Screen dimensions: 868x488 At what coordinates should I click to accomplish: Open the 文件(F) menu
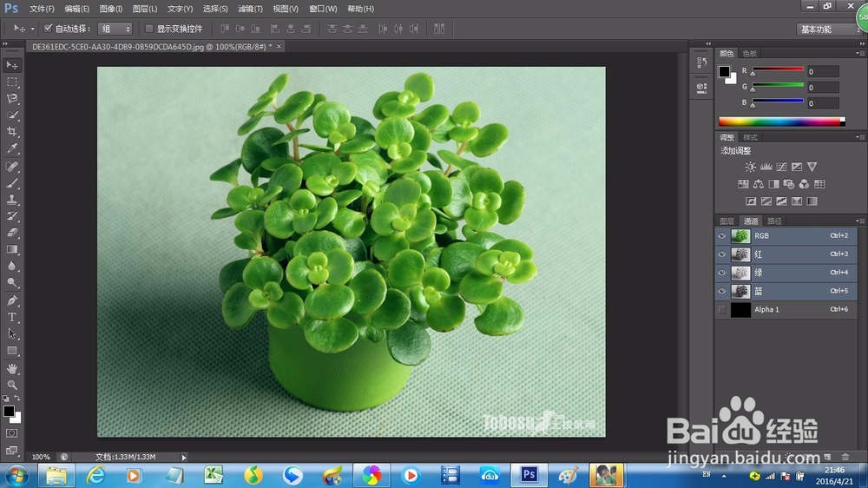pyautogui.click(x=42, y=9)
